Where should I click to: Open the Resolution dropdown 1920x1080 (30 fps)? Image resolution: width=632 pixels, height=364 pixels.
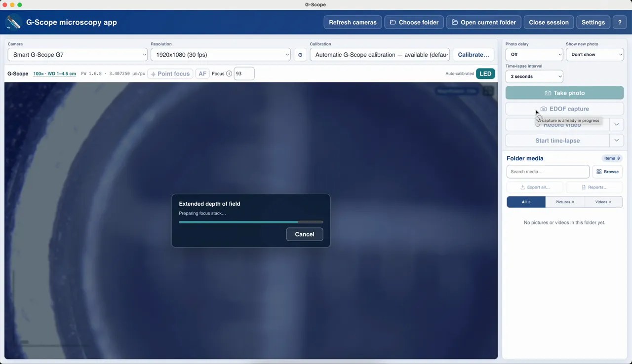pos(221,55)
